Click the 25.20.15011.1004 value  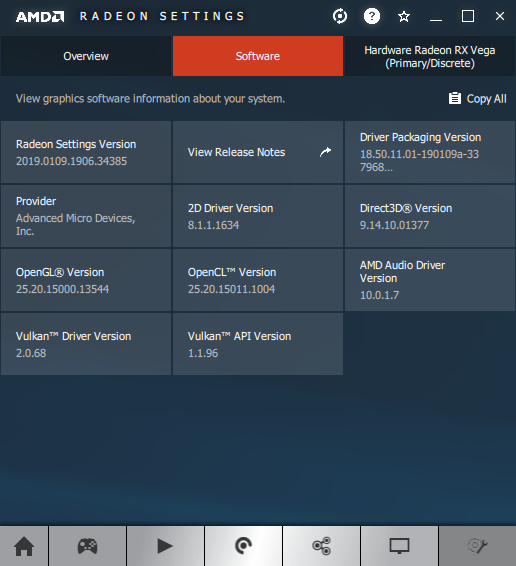click(x=231, y=289)
